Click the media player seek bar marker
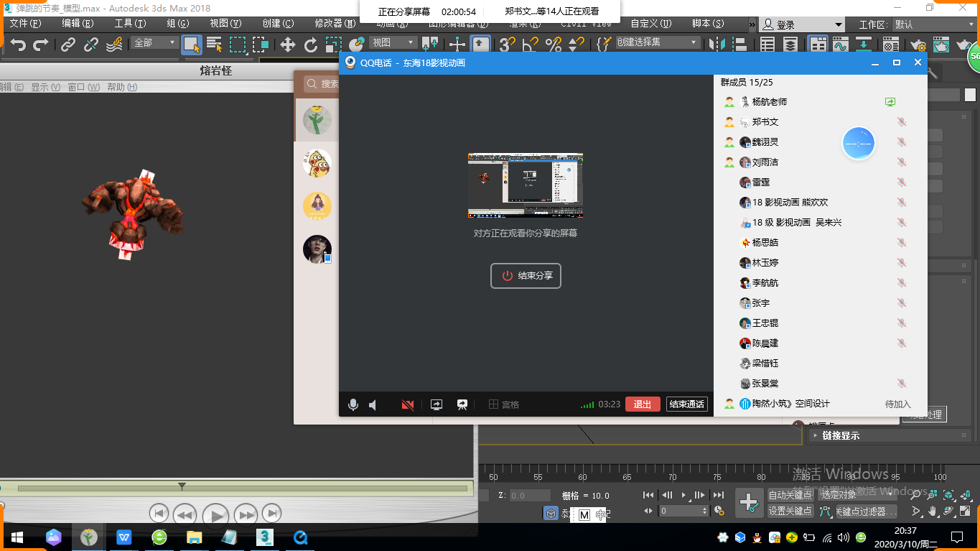980x551 pixels. (x=182, y=487)
